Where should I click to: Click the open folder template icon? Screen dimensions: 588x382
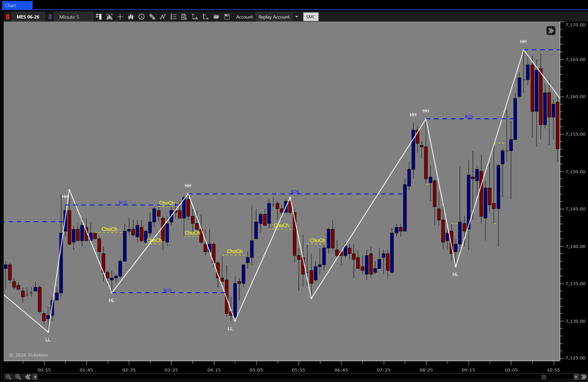pyautogui.click(x=216, y=17)
